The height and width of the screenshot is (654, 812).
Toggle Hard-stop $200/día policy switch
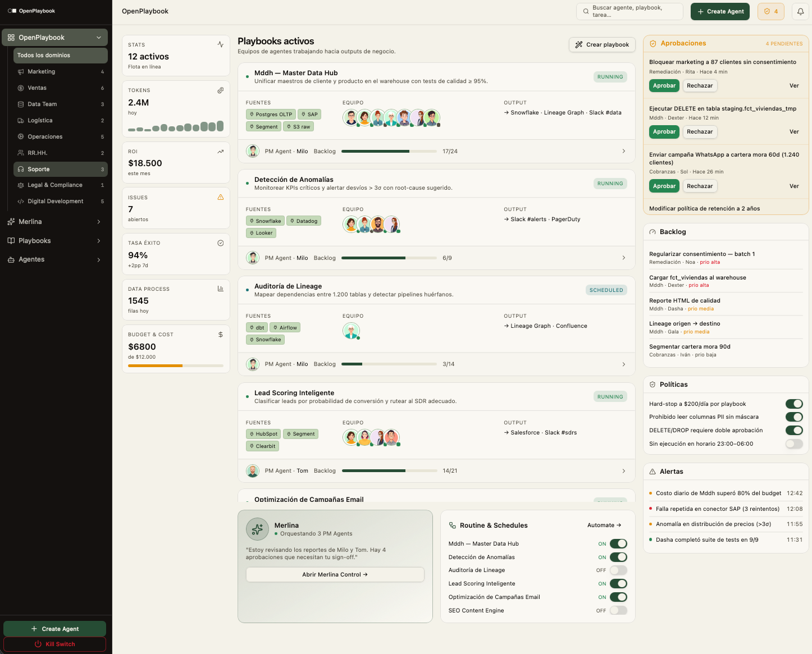click(x=794, y=404)
